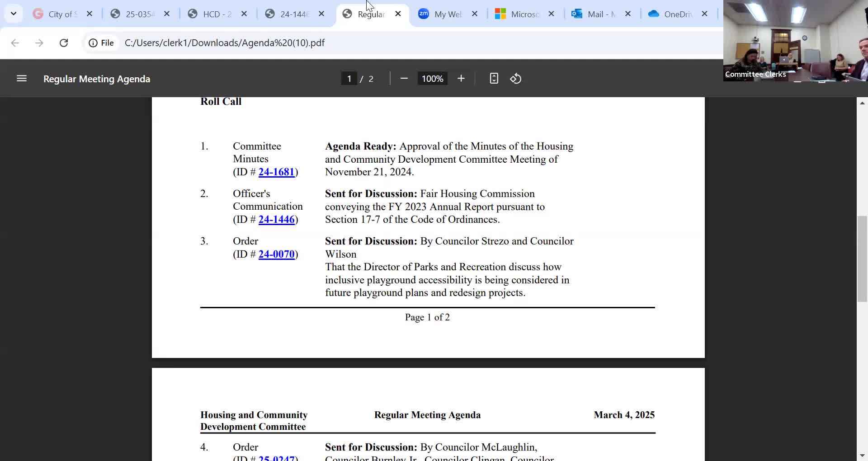The width and height of the screenshot is (868, 461).
Task: Close the Mail tab
Action: [x=628, y=14]
